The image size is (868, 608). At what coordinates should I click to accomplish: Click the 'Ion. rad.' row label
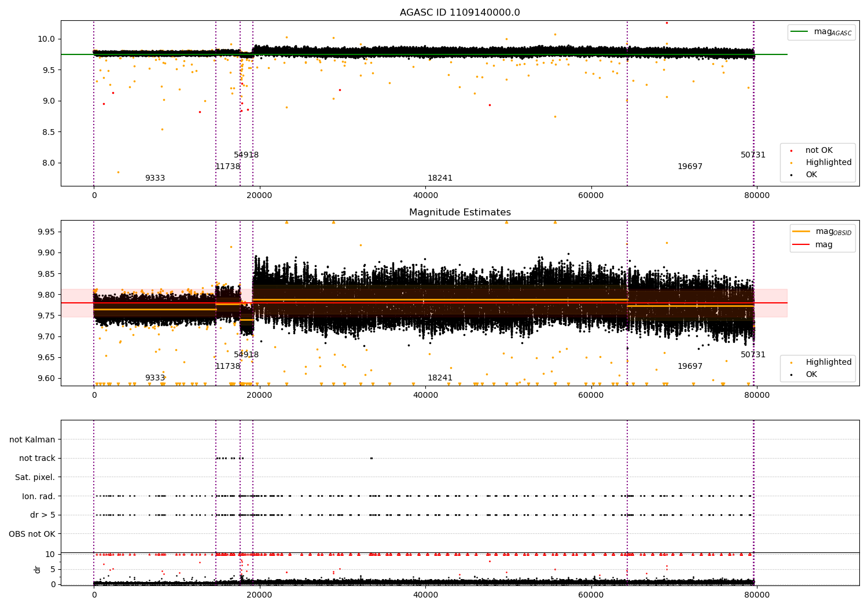39,497
